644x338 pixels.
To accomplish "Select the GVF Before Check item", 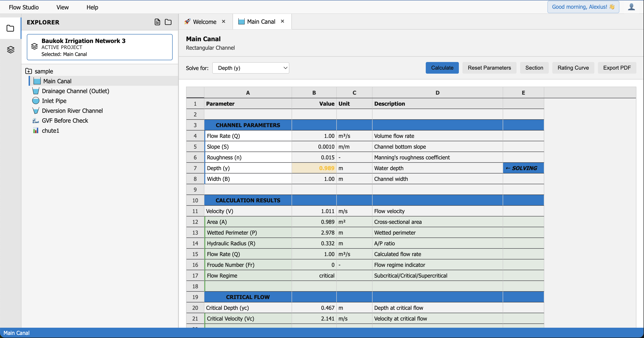I will [x=65, y=121].
